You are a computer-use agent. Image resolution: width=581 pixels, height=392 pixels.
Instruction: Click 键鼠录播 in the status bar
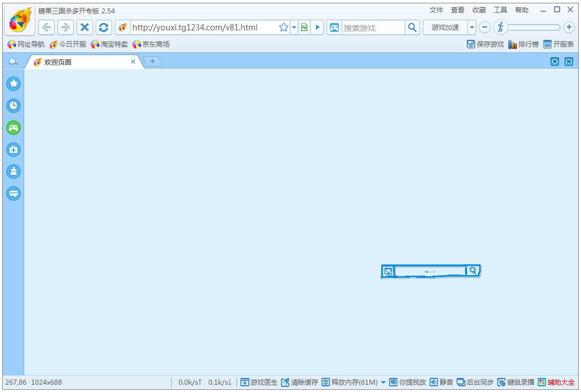(516, 382)
